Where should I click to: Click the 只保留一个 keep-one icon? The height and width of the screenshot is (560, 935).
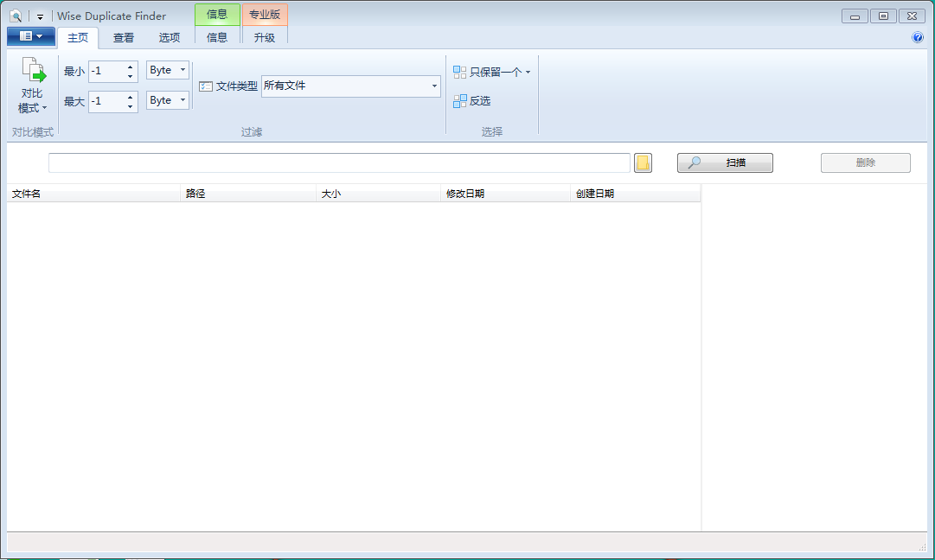[x=460, y=73]
